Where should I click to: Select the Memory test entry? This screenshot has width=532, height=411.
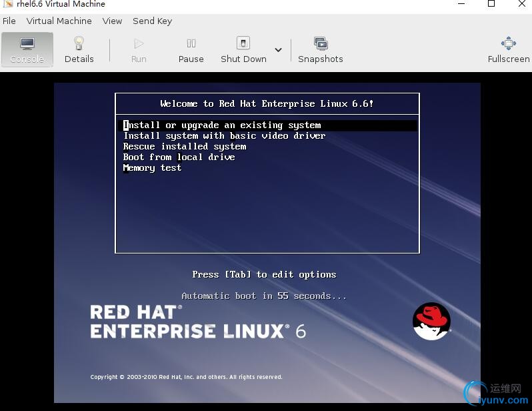coord(152,167)
